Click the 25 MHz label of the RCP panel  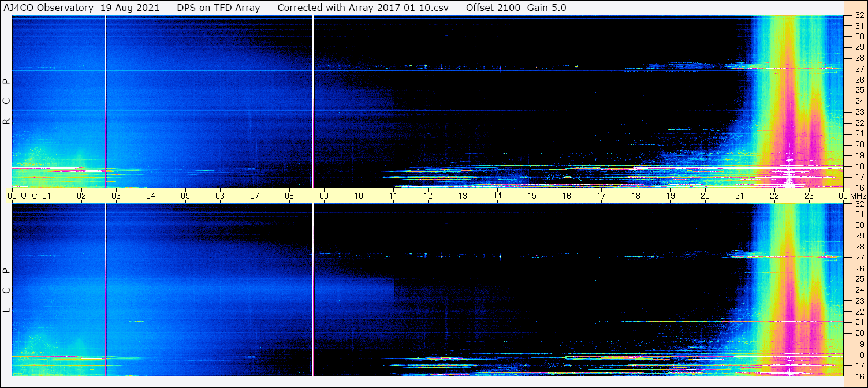[859, 91]
